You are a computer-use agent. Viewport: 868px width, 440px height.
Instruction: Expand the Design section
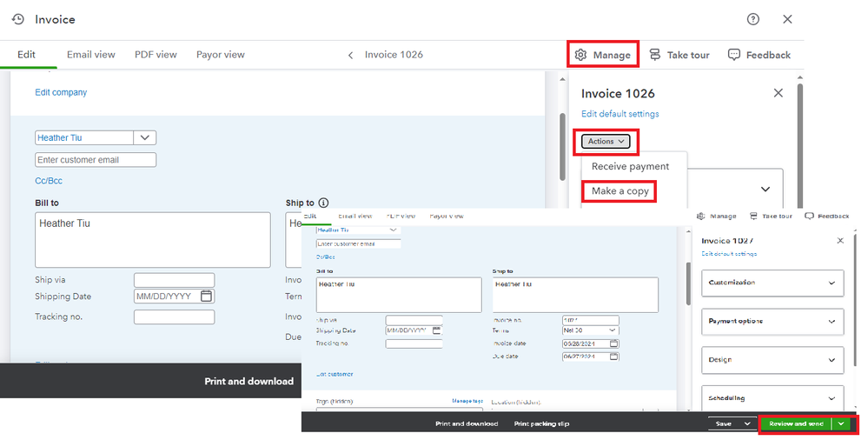coord(772,360)
